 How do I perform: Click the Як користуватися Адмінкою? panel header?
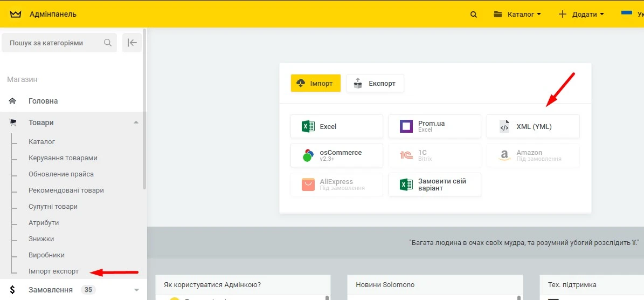click(x=243, y=285)
